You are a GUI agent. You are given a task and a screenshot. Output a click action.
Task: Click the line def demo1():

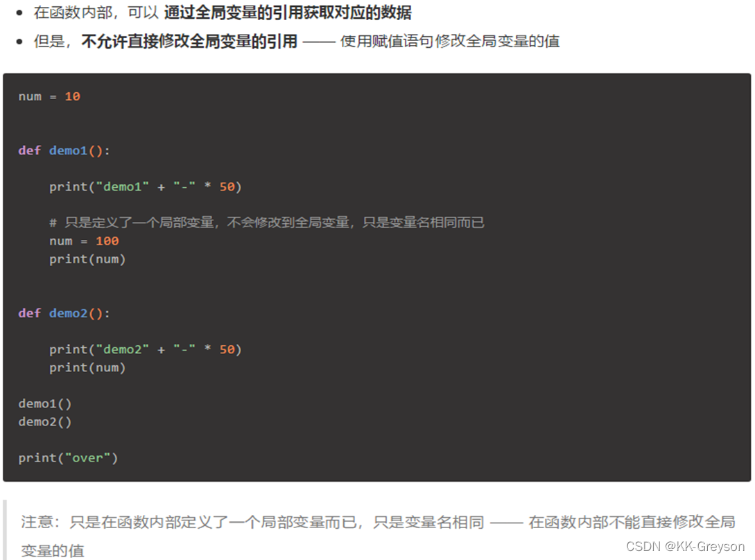click(x=64, y=150)
